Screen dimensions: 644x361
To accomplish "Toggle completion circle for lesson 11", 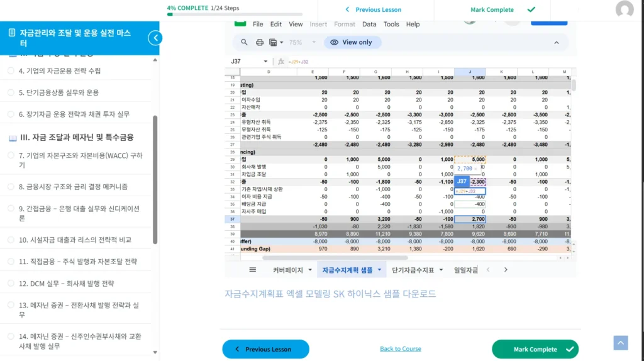I will click(11, 261).
